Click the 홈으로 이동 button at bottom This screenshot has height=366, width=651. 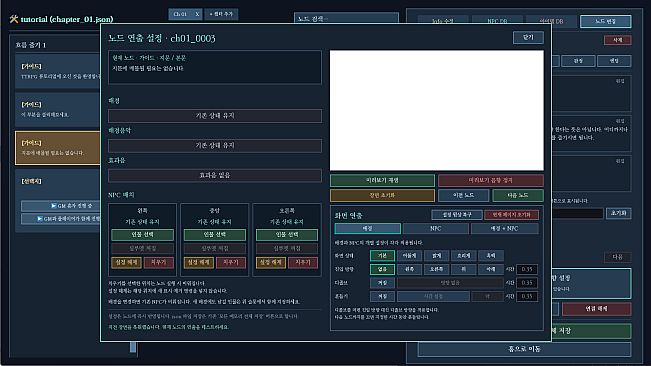pos(524,349)
